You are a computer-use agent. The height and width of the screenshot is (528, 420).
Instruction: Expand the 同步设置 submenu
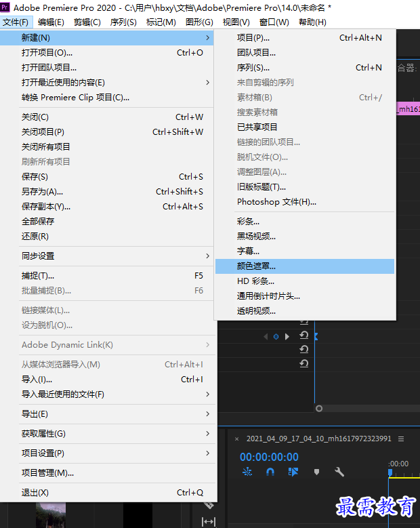tap(208, 256)
